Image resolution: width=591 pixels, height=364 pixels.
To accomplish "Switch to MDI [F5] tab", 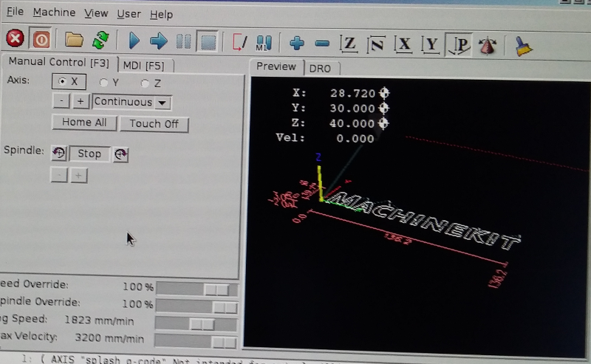I will (x=145, y=65).
